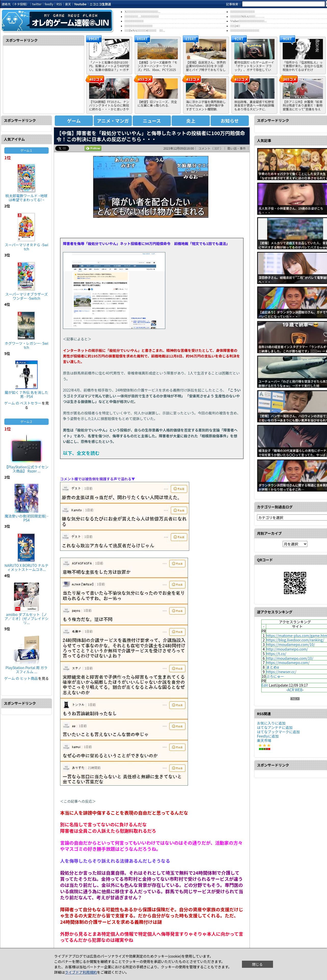
Task: Open 龍が如く７外伝 PS4 product link
Action: click(26, 394)
